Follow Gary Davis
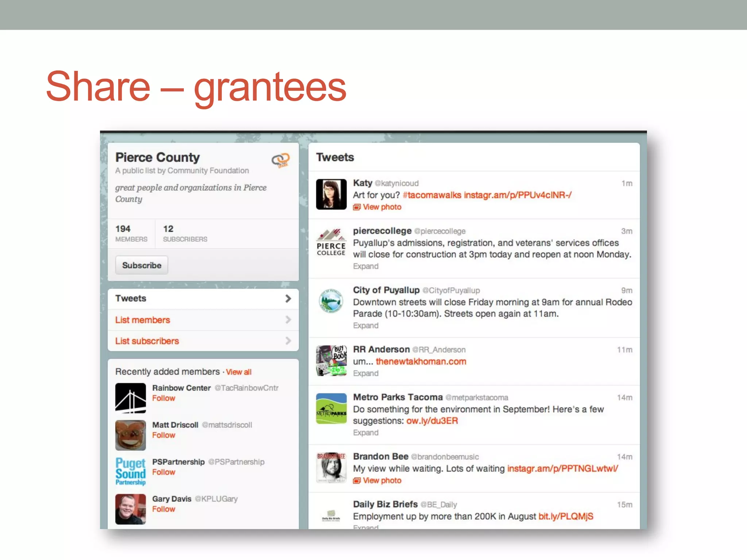747x560 pixels. 163,509
